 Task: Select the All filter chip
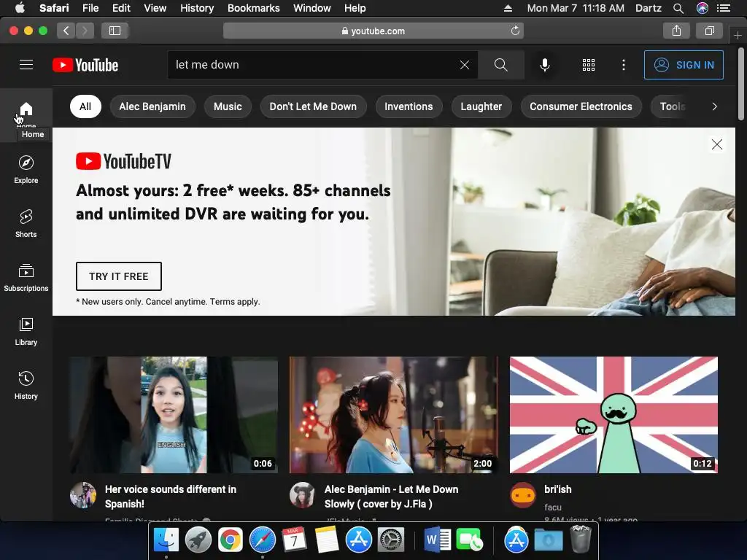(x=85, y=106)
